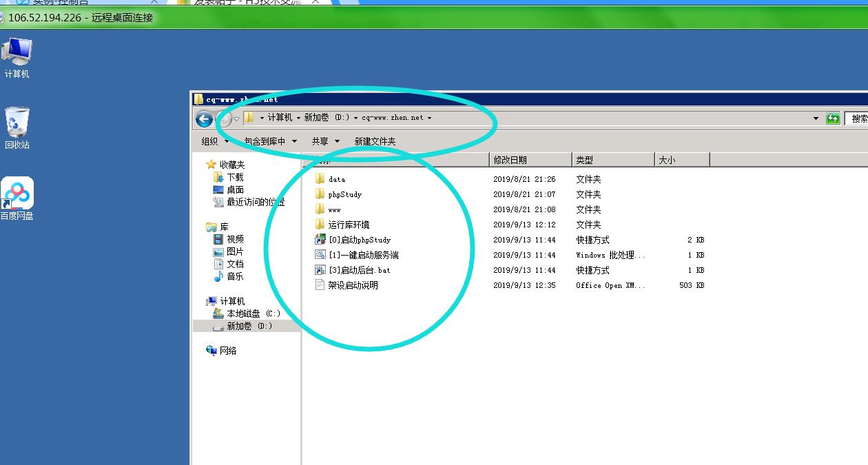Viewport: 868px width, 465px height.
Task: Click 计算机 segment in address breadcrumb
Action: [x=280, y=118]
